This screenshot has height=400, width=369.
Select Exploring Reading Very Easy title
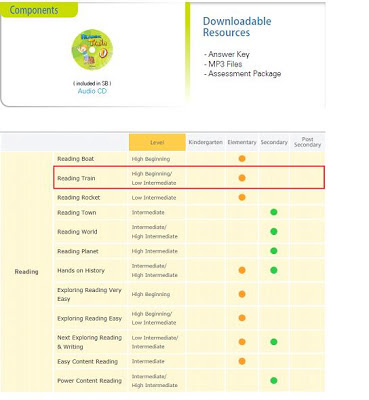click(89, 294)
